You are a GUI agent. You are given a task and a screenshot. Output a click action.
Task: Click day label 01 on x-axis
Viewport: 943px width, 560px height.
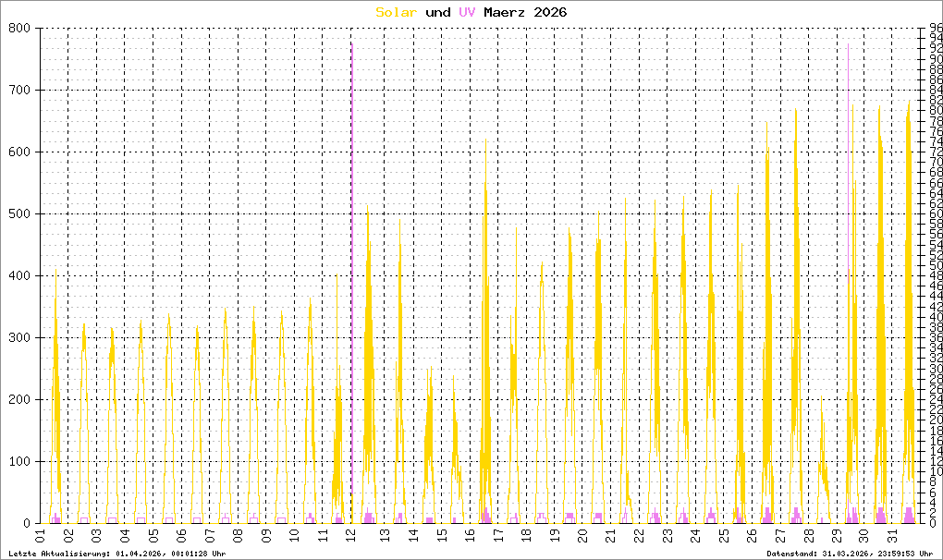coord(41,535)
